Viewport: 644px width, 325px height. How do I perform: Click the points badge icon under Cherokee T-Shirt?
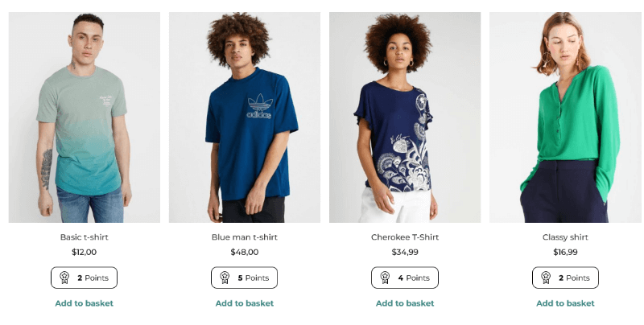click(385, 278)
